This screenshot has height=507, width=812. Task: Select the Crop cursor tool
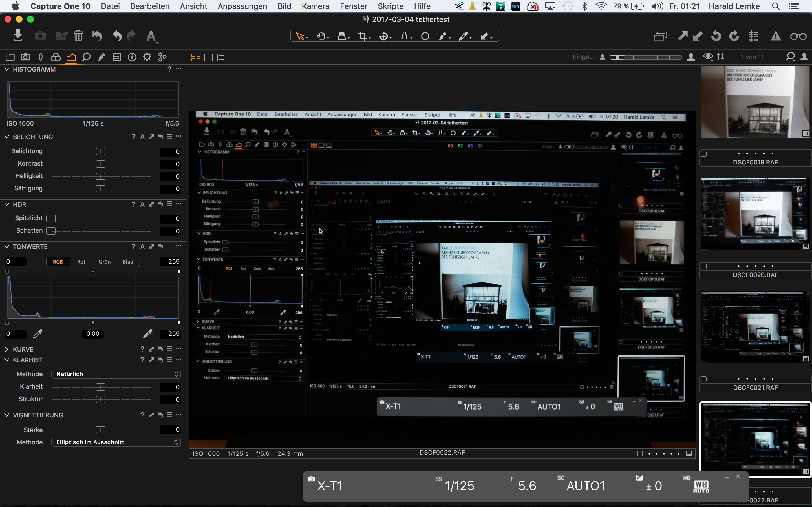pyautogui.click(x=362, y=36)
